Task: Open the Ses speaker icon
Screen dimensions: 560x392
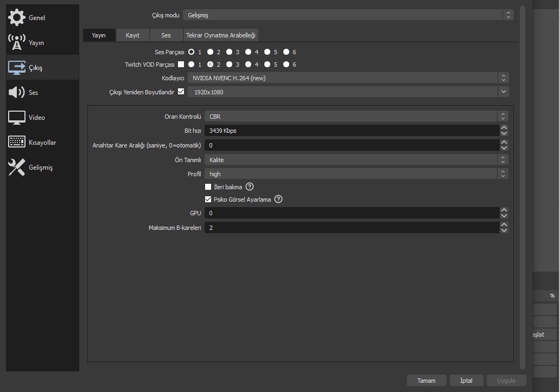Action: pos(17,92)
